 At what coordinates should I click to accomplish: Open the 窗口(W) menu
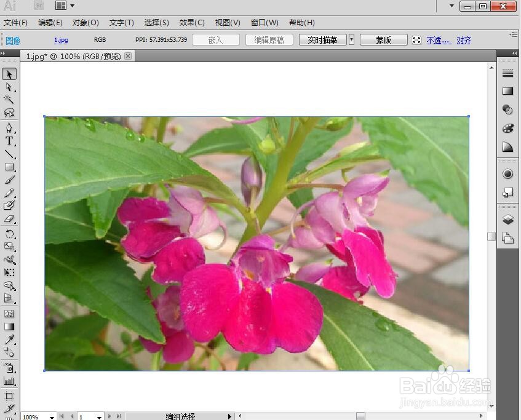pos(264,23)
